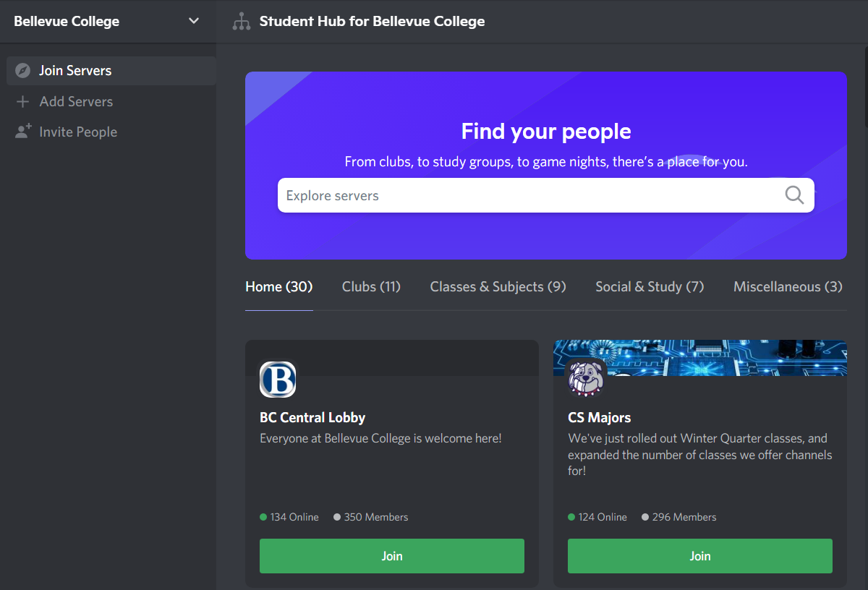The height and width of the screenshot is (590, 868).
Task: Click '134 Online' status text
Action: pyautogui.click(x=294, y=517)
